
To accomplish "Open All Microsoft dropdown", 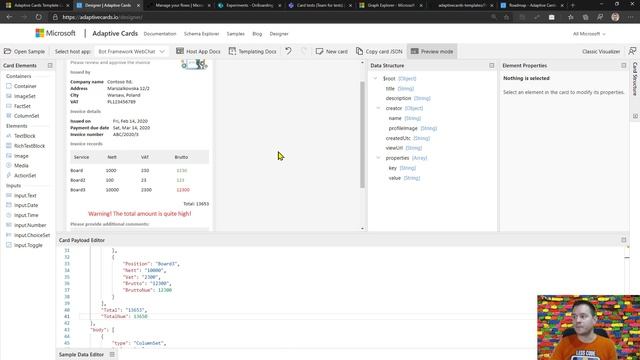I will click(x=589, y=34).
